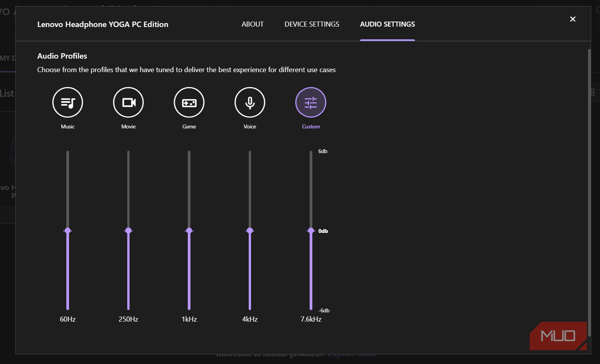The height and width of the screenshot is (364, 600).
Task: Click the 'Custom' profile label
Action: (x=311, y=126)
